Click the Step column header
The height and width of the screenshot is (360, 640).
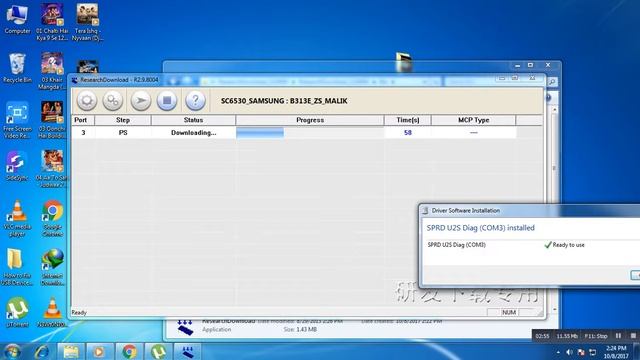point(123,120)
